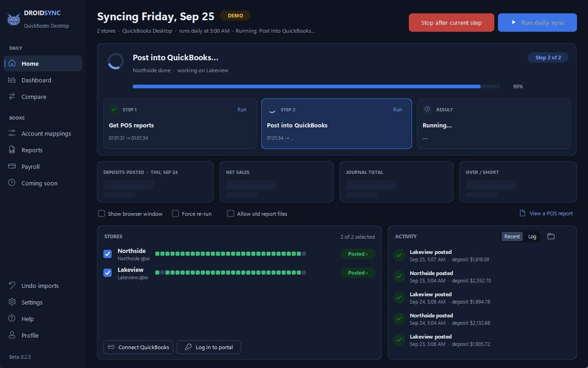The height and width of the screenshot is (368, 588).
Task: Click checkmark icon beside Sep 25 Northside posted
Action: (x=399, y=276)
